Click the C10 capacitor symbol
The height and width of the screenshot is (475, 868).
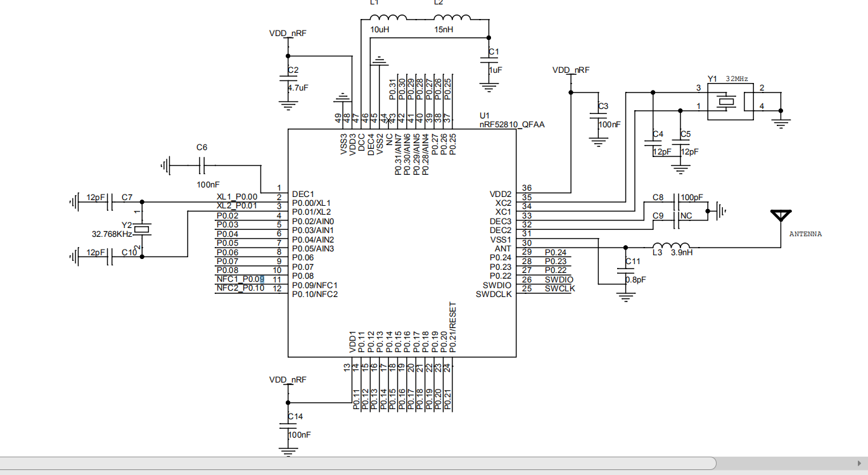coord(110,256)
